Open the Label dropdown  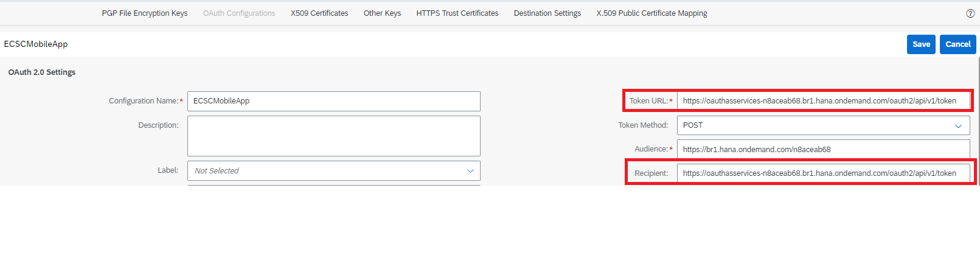pyautogui.click(x=334, y=170)
